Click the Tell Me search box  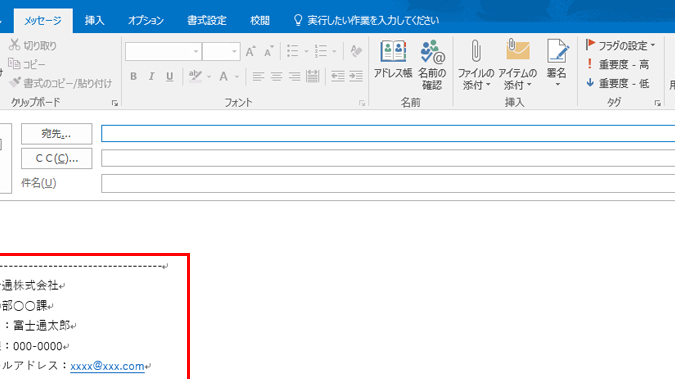[x=366, y=20]
